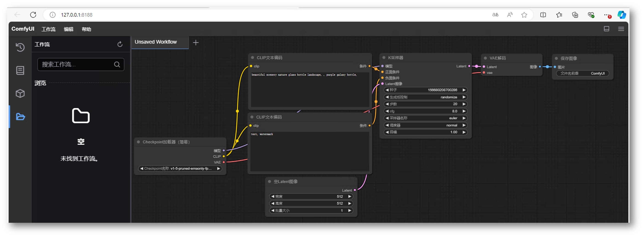Collapse the Checkpoint加载器 node dot
The width and height of the screenshot is (644, 237).
(138, 142)
